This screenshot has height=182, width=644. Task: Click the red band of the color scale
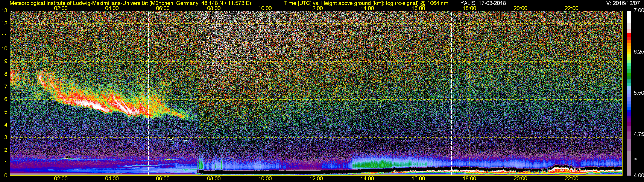coord(629,37)
